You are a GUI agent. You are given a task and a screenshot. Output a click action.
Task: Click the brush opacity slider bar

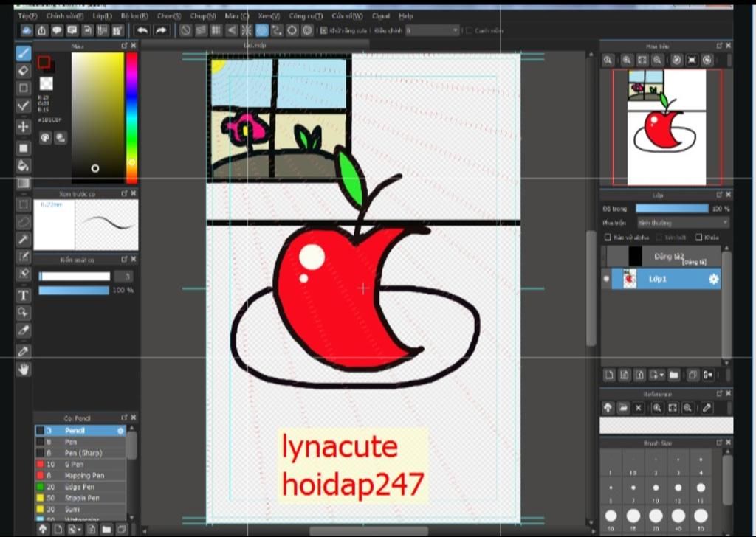(74, 290)
